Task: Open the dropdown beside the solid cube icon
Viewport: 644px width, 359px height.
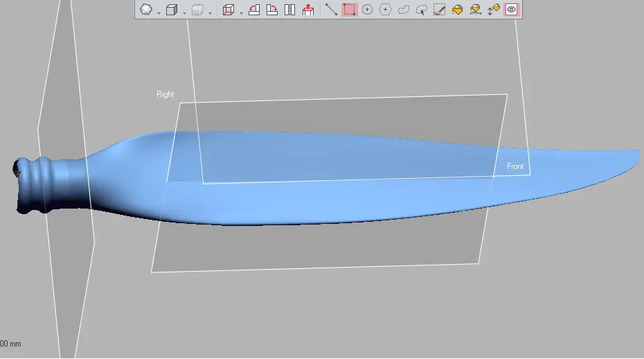Action: [x=185, y=12]
